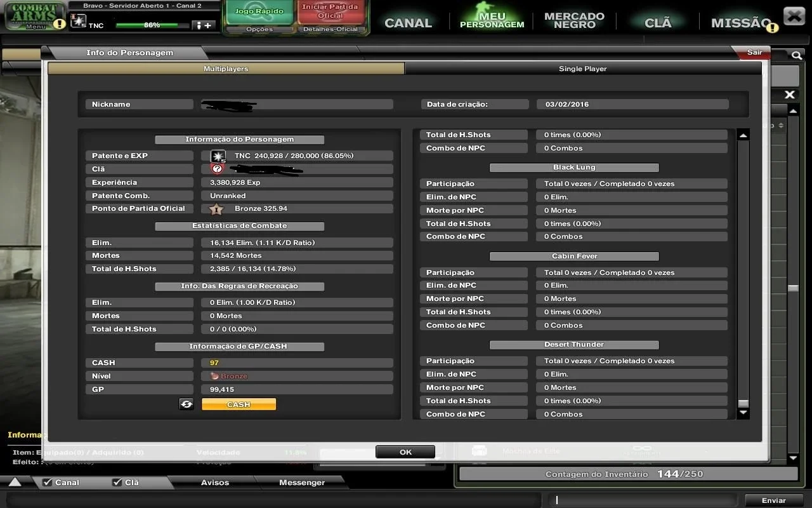Toggle the Canal chat checkbox
812x508 pixels.
click(47, 483)
